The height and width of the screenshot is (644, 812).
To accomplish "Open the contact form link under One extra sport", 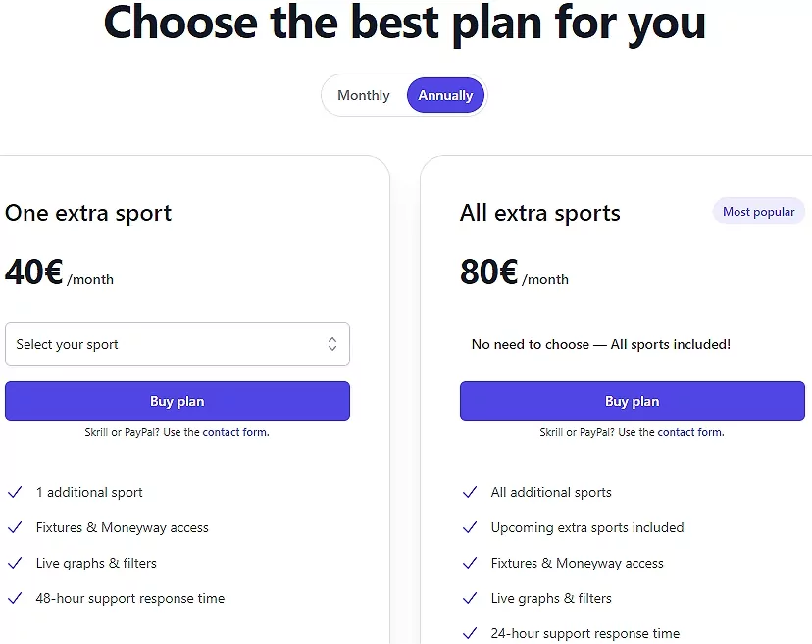I will pyautogui.click(x=235, y=432).
